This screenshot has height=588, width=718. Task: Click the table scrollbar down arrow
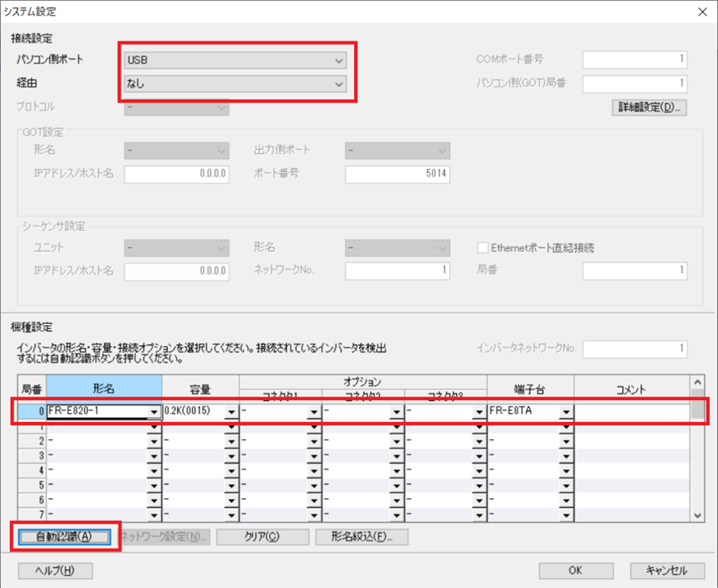[698, 515]
